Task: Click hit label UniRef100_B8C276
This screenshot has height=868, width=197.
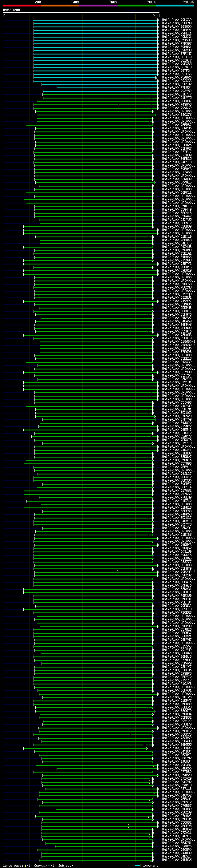Action: pyautogui.click(x=177, y=115)
